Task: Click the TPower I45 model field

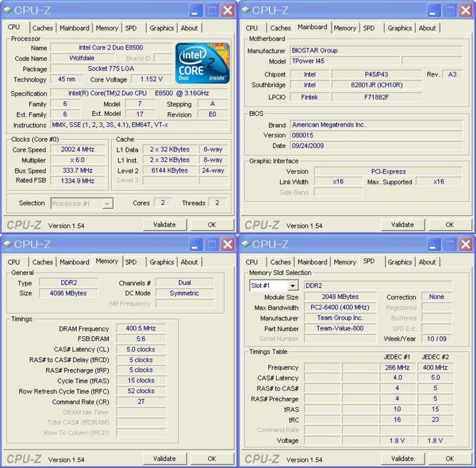Action: 345,61
